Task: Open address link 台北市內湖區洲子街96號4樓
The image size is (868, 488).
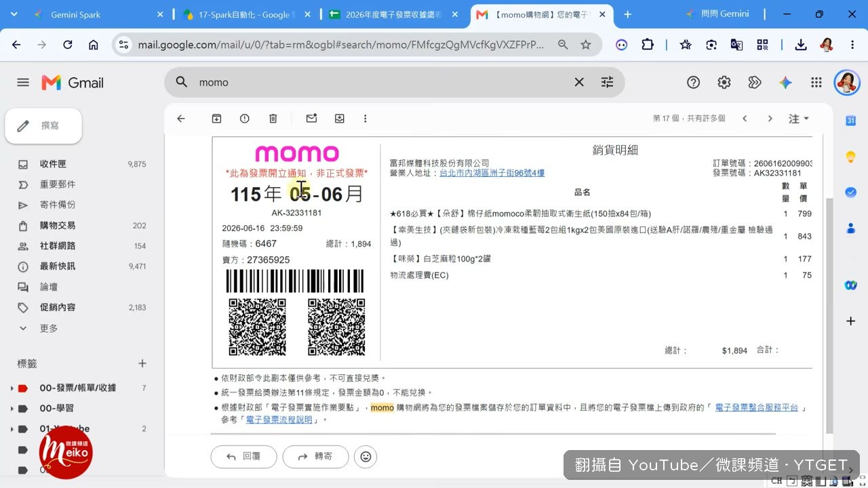Action: (492, 174)
